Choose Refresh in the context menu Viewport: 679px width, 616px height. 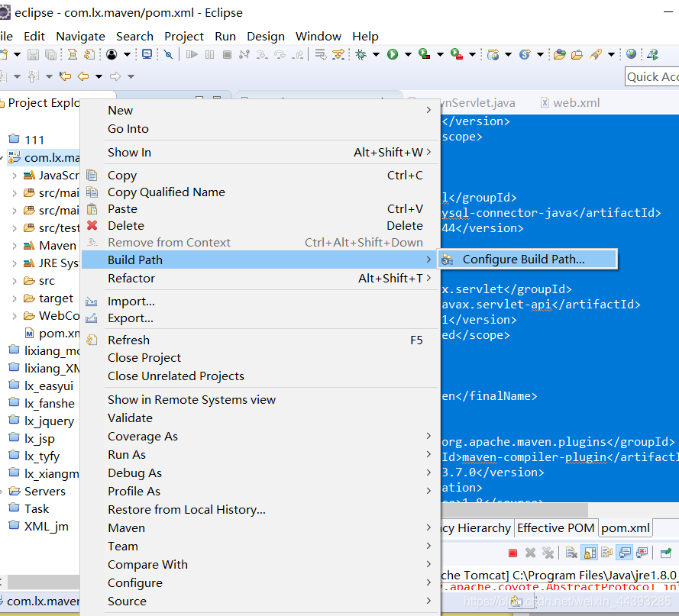(x=260, y=340)
